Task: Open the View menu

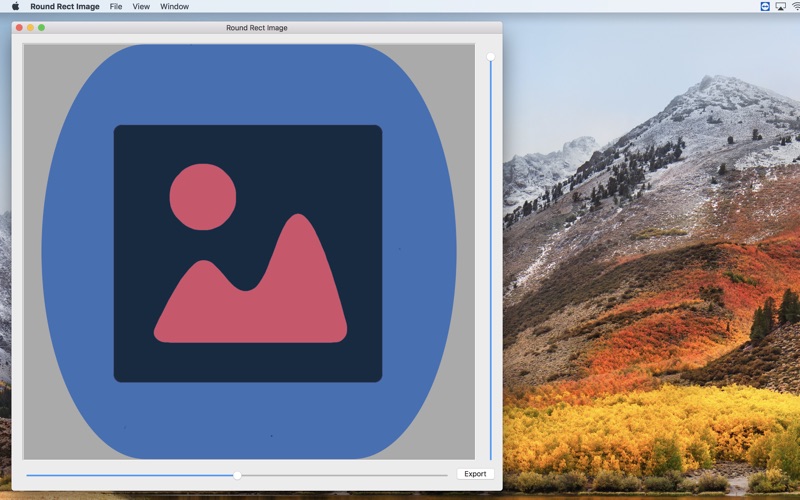Action: point(141,6)
